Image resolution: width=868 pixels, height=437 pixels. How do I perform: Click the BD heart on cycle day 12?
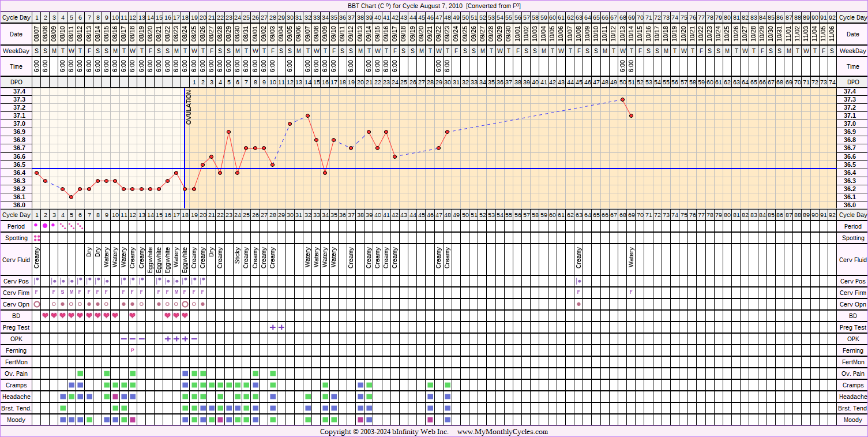pyautogui.click(x=133, y=316)
